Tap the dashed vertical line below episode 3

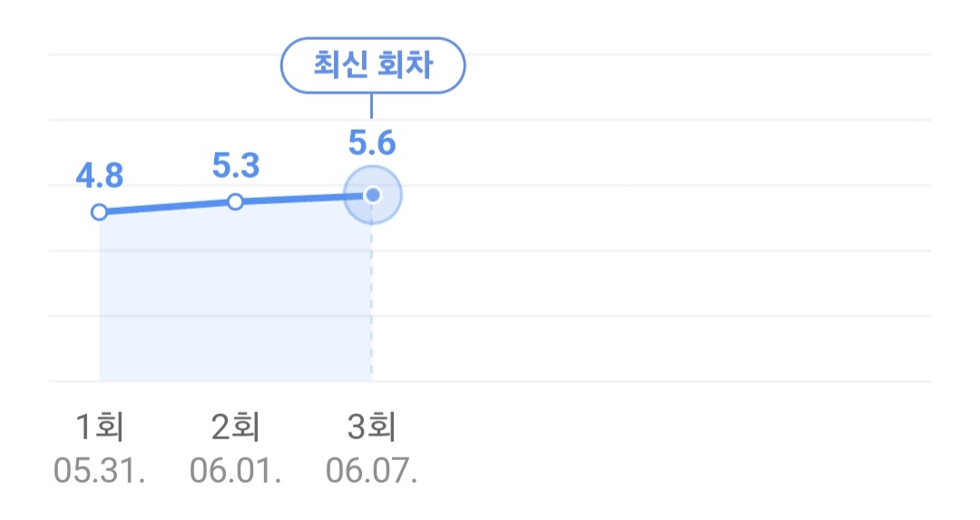coord(371,300)
